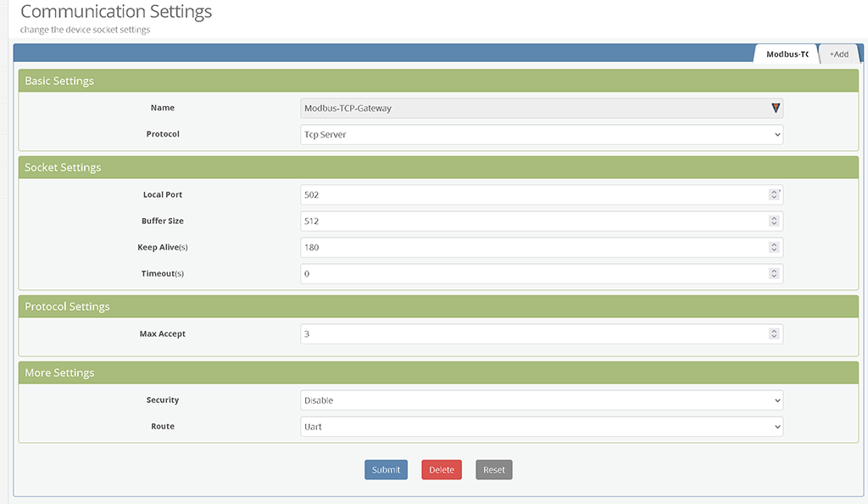Open the Modbus-TC tab

point(787,54)
